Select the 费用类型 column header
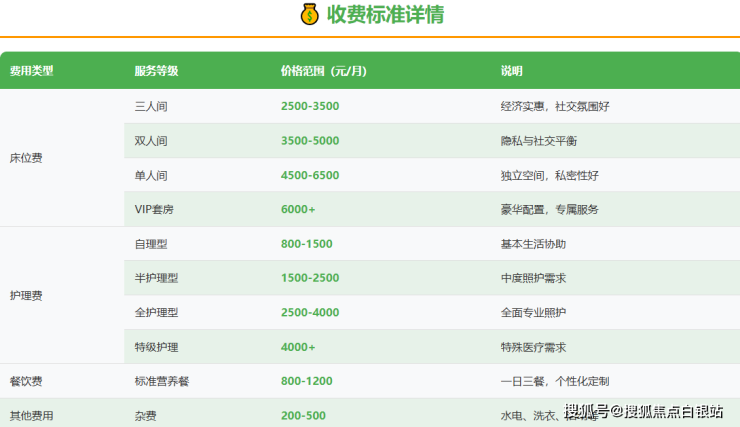Screen dimensions: 740x427 click(x=31, y=71)
